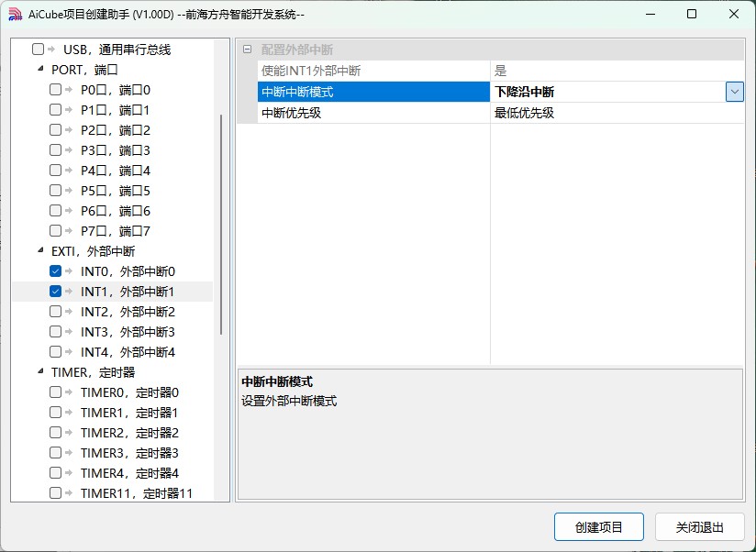
Task: Select tree item INT3，外部中断3
Action: pyautogui.click(x=128, y=332)
